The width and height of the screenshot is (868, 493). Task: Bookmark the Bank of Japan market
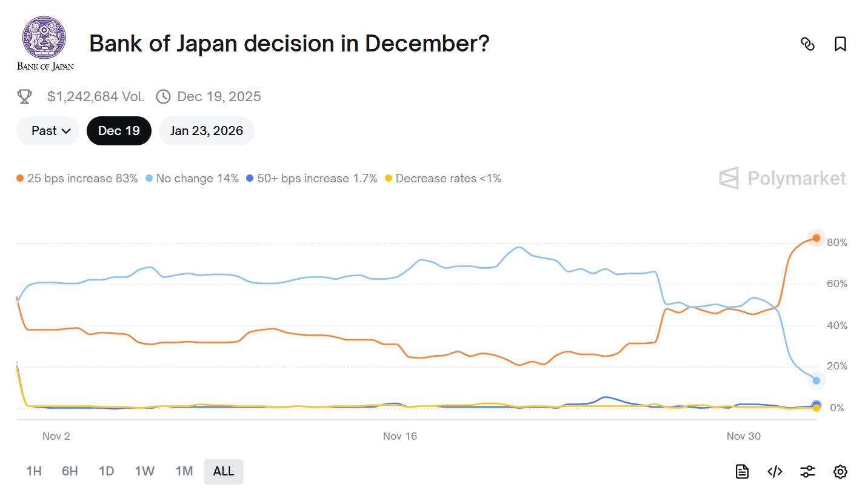pyautogui.click(x=840, y=44)
